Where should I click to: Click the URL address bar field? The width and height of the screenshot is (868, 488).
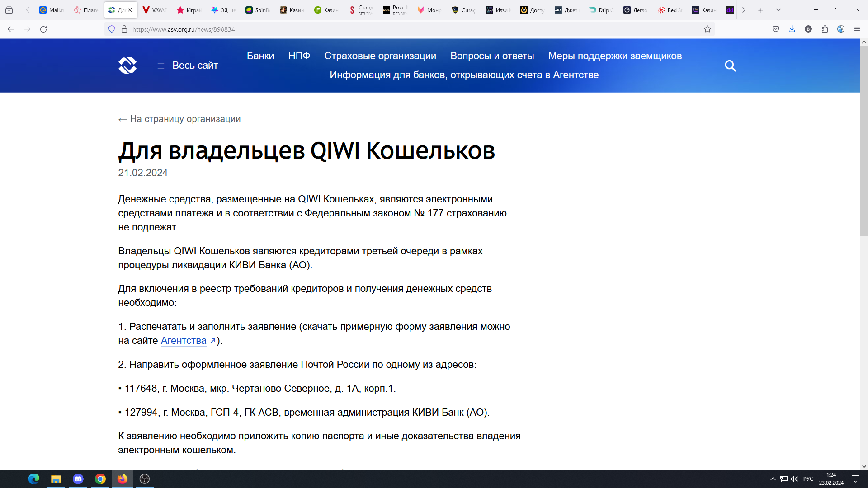click(407, 29)
